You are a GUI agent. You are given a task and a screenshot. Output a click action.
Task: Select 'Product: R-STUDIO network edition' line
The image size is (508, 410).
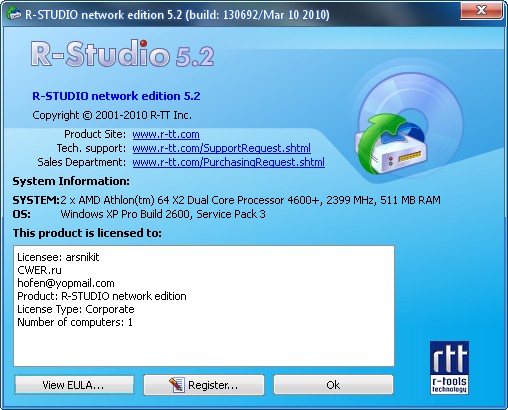102,296
